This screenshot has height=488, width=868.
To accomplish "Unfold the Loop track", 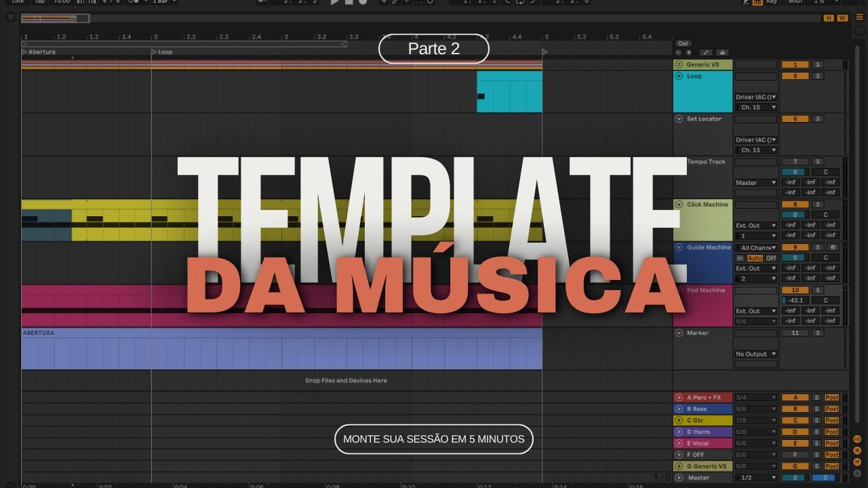I will [x=679, y=76].
